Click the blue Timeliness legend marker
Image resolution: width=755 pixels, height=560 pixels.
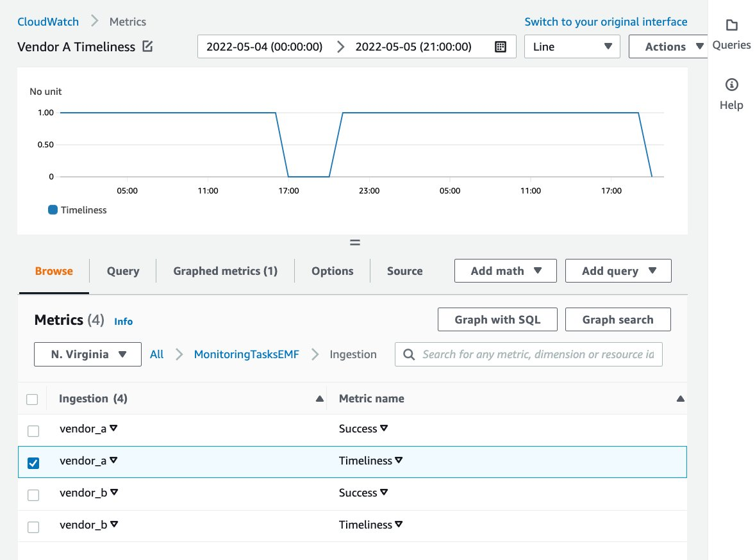(x=51, y=210)
